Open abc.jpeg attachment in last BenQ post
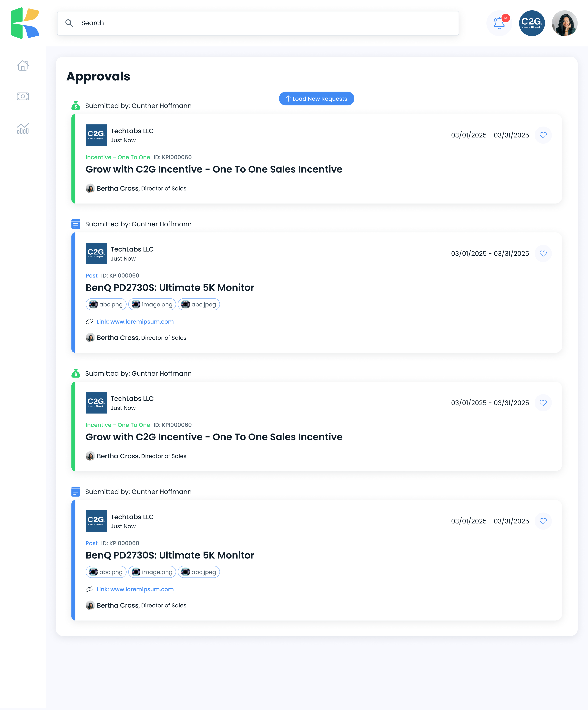This screenshot has width=588, height=710. click(199, 572)
